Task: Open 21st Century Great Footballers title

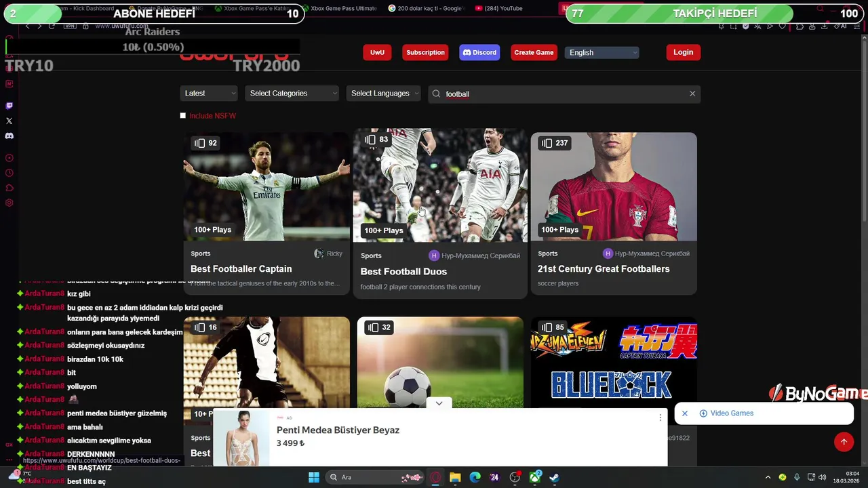Action: pyautogui.click(x=604, y=269)
